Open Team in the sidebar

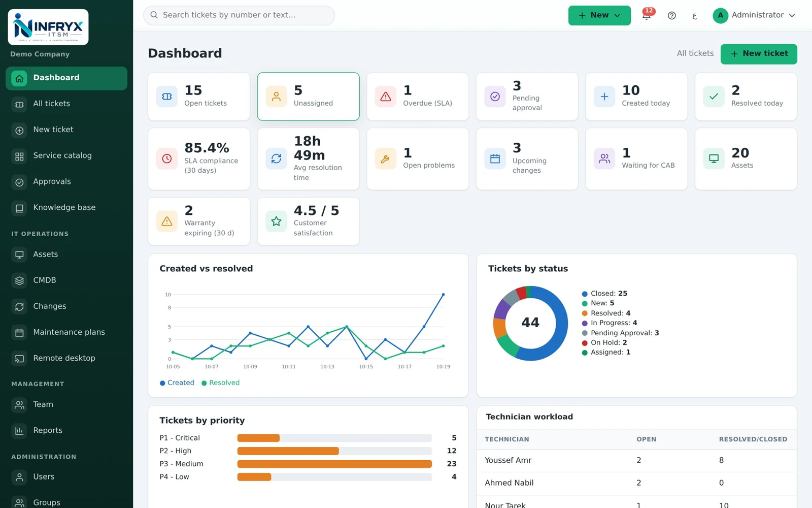point(66,405)
